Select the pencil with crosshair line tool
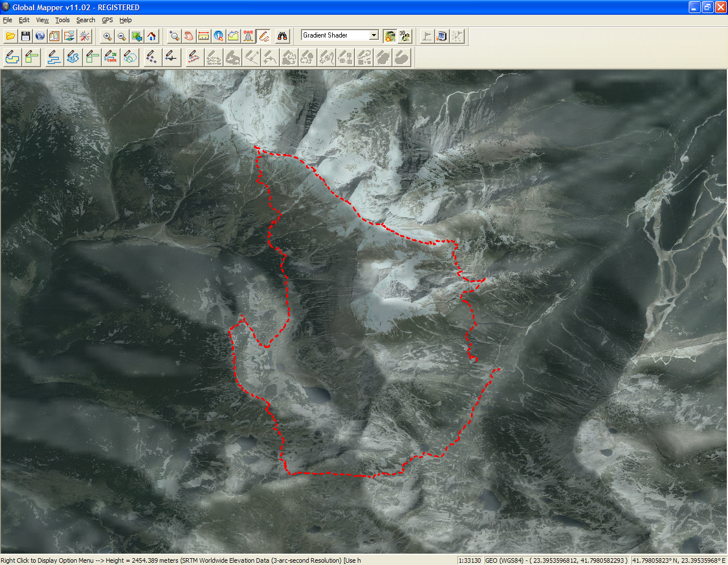The image size is (728, 565). click(x=171, y=57)
